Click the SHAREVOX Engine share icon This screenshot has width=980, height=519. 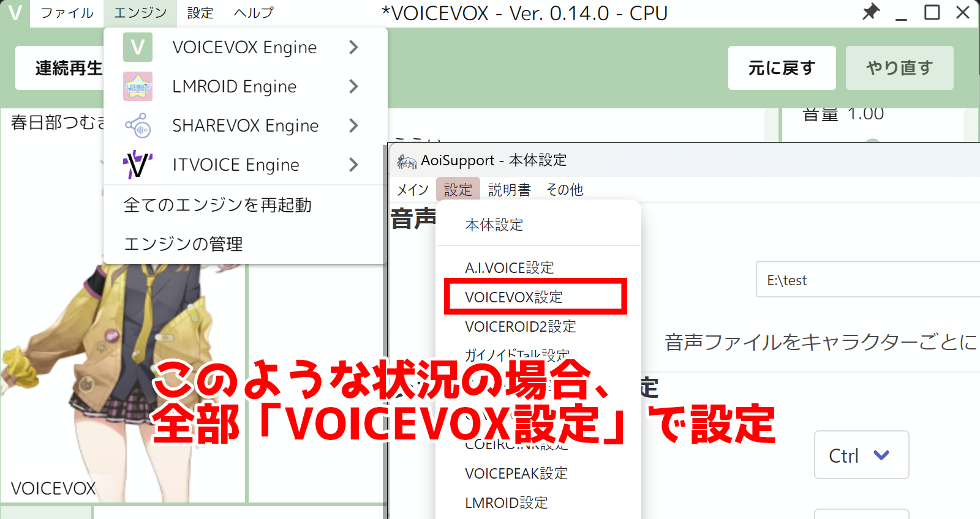click(x=138, y=125)
